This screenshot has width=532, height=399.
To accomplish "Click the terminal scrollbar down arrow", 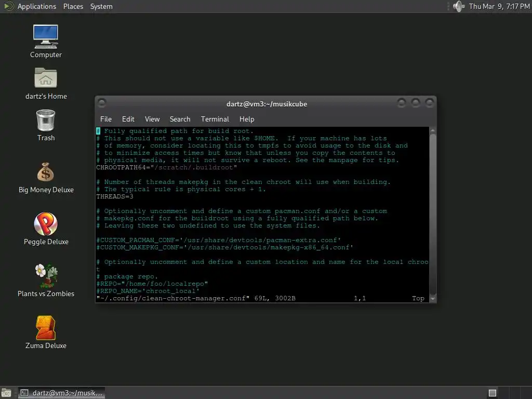I will point(433,299).
